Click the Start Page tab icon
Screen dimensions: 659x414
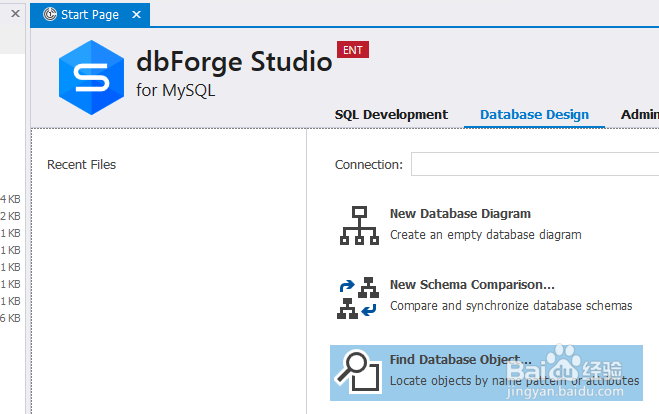[50, 14]
